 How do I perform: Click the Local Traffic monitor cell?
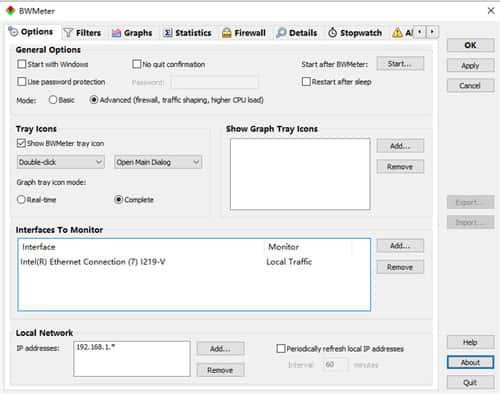point(289,262)
